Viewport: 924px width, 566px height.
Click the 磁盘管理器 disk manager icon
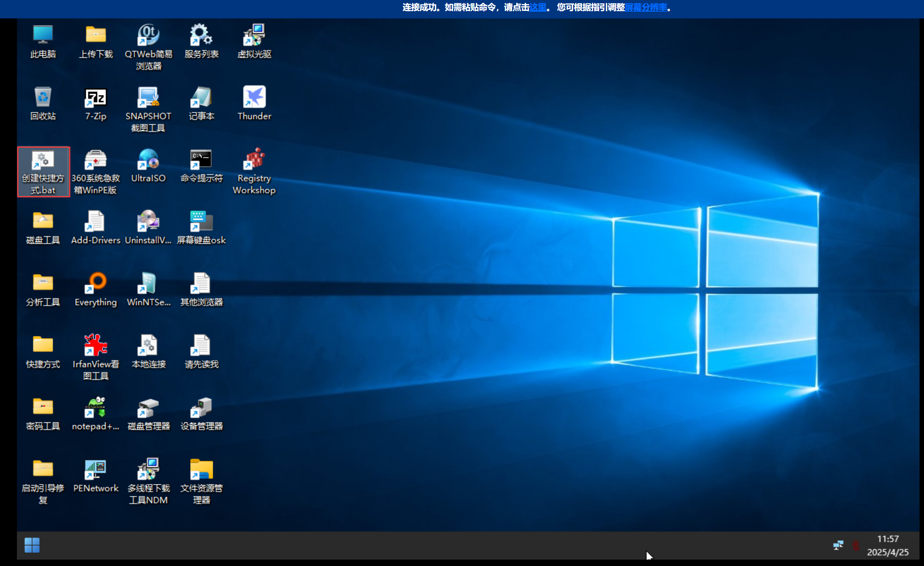(x=148, y=408)
